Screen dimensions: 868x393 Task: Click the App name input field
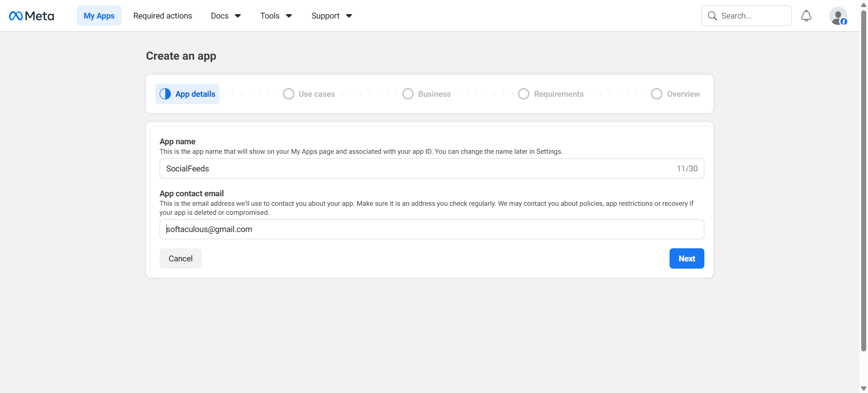click(416, 169)
